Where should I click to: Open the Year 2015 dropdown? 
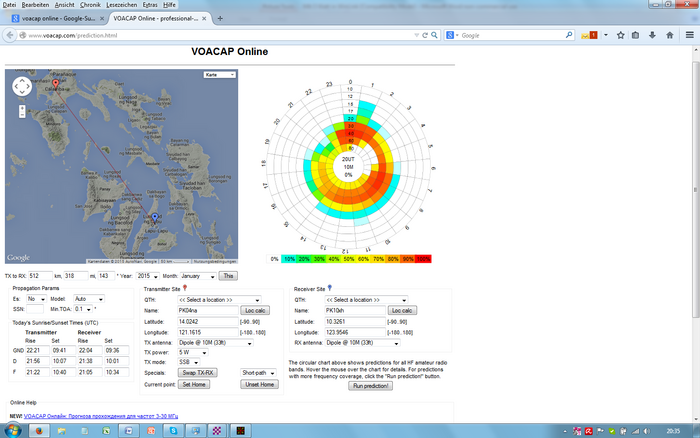tap(147, 276)
